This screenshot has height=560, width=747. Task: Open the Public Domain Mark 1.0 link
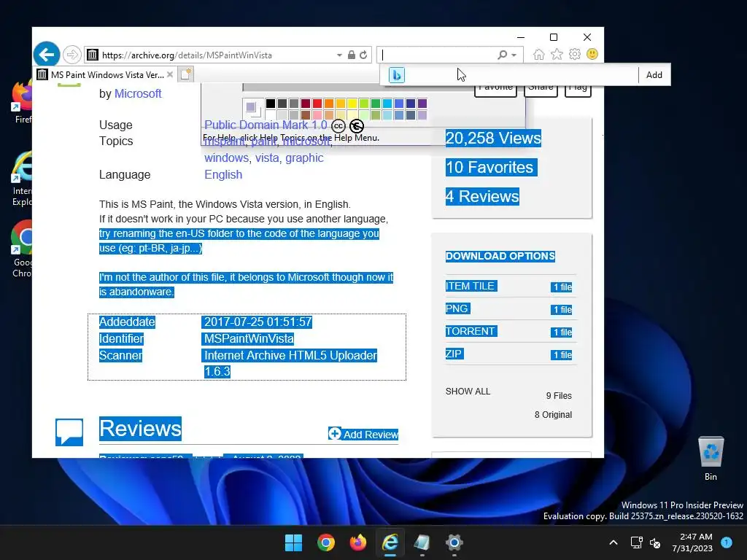click(x=266, y=125)
